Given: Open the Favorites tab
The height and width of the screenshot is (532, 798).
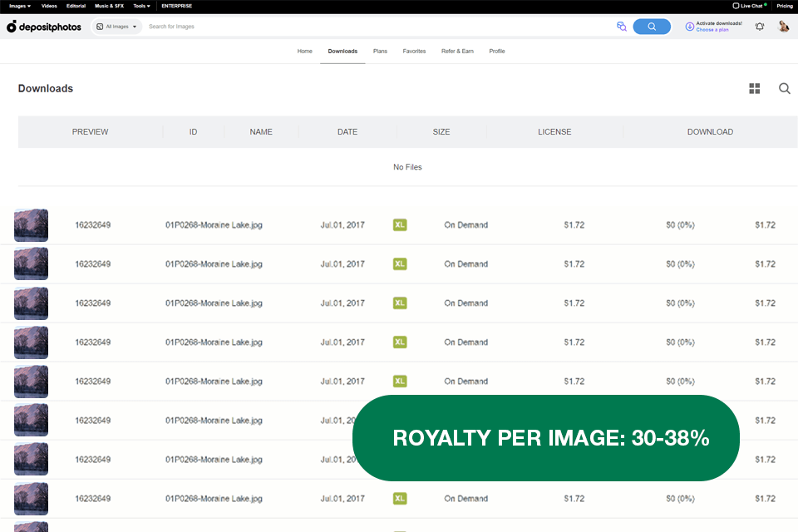Looking at the screenshot, I should tap(414, 52).
